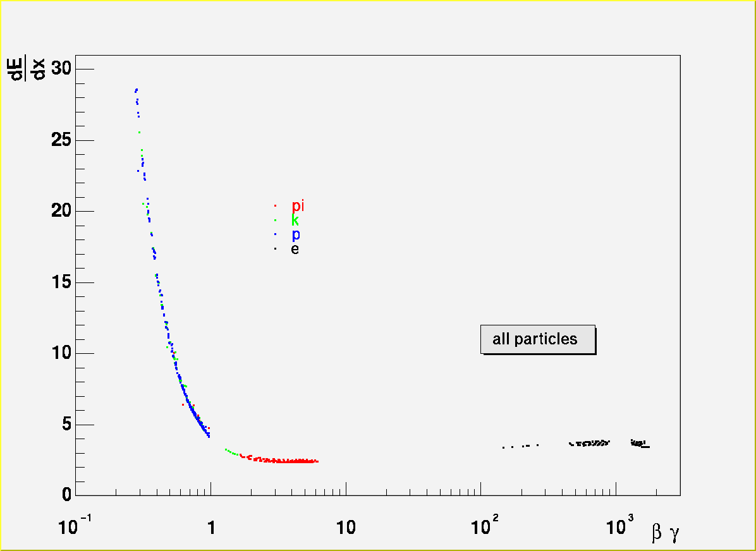The width and height of the screenshot is (756, 551).
Task: Click the x-axis label 10 cubed
Action: pyautogui.click(x=619, y=526)
